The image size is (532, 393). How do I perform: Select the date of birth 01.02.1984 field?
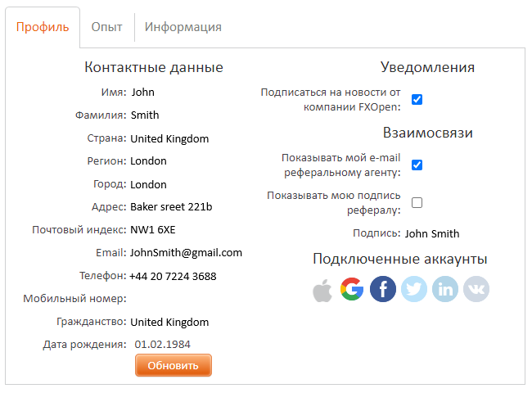click(163, 345)
